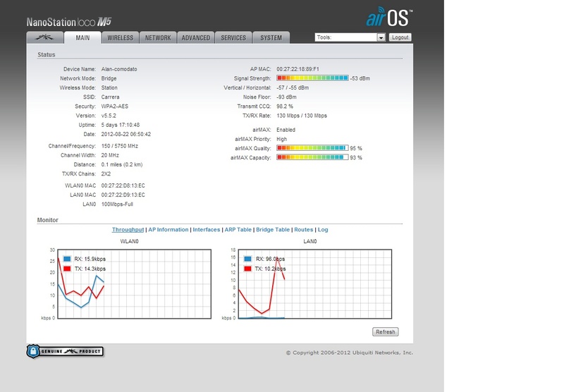
Task: Select the TX/RX Chains value 2X2
Action: point(106,174)
